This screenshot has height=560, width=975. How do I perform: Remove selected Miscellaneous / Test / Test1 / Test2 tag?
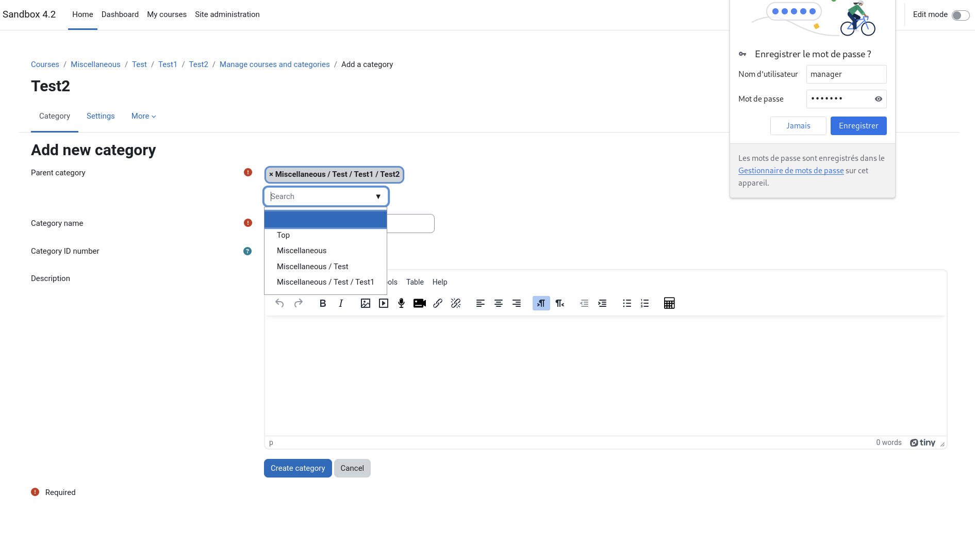(334, 174)
